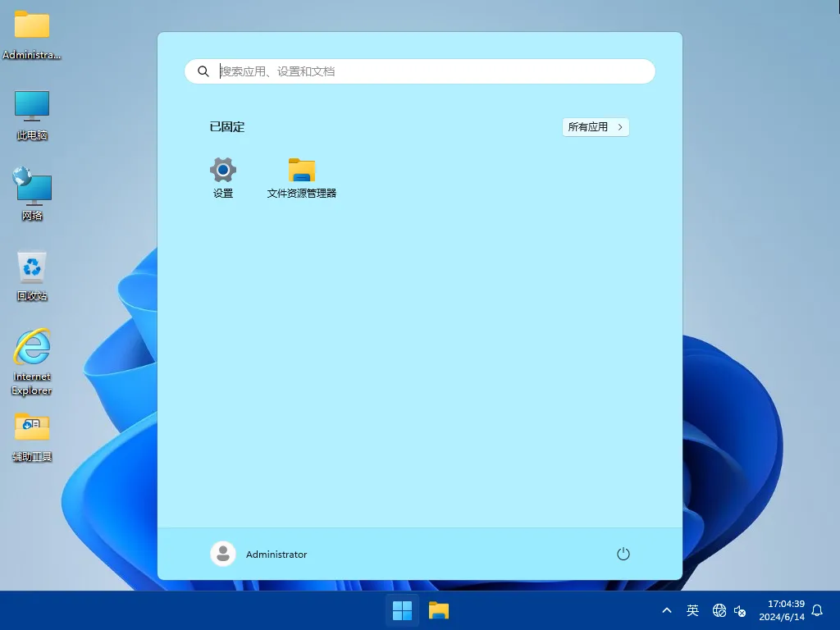840x630 pixels.
Task: Open 文件资源管理器 from pinned apps
Action: point(301,170)
